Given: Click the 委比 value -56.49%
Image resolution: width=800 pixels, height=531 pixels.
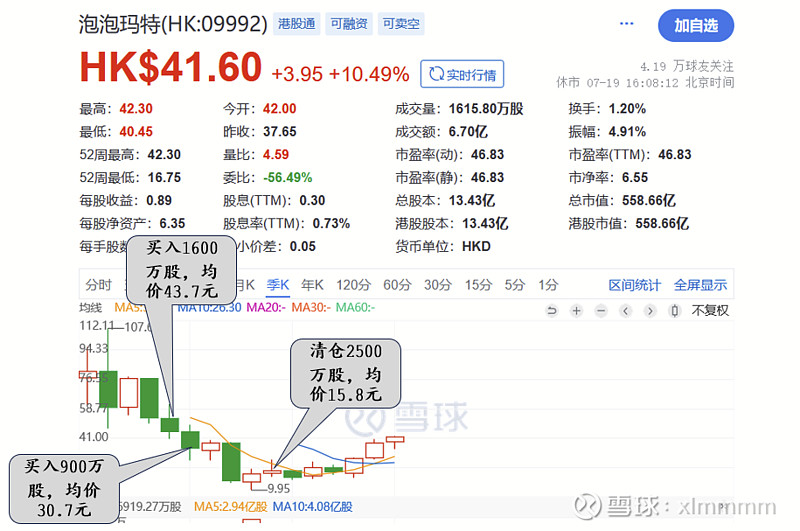Looking at the screenshot, I should coord(288,178).
